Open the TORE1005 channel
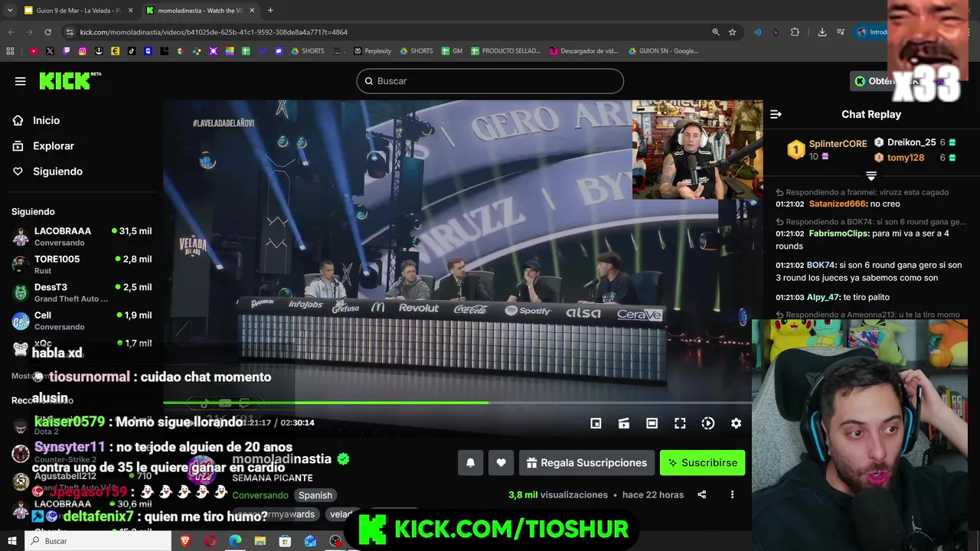 coord(82,265)
